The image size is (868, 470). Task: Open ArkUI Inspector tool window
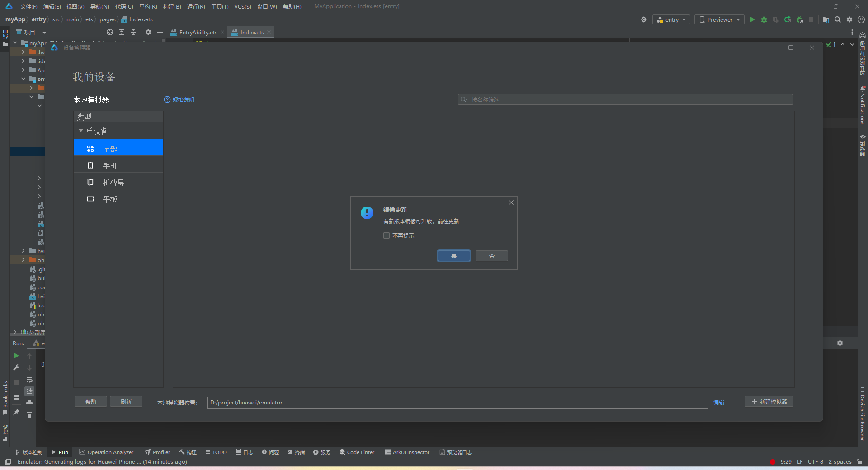tap(407, 452)
